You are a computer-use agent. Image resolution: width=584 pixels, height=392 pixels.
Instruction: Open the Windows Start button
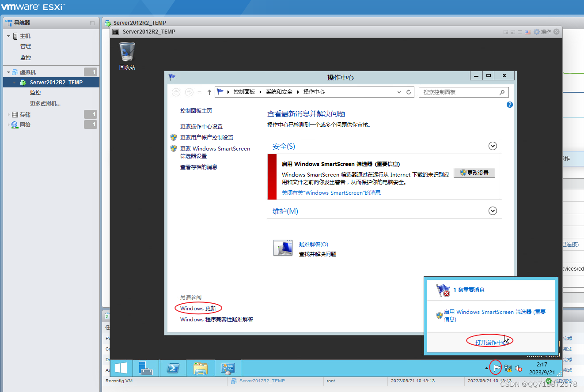[x=121, y=368]
